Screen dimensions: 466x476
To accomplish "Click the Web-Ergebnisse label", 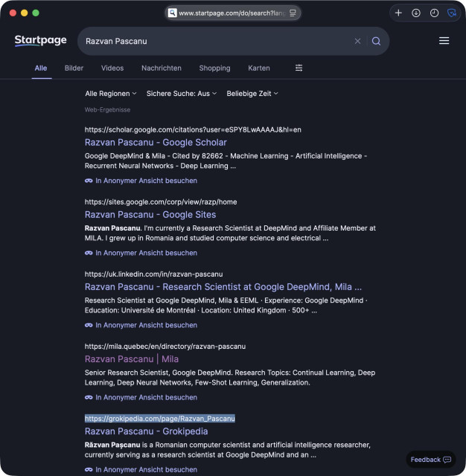I will [107, 110].
